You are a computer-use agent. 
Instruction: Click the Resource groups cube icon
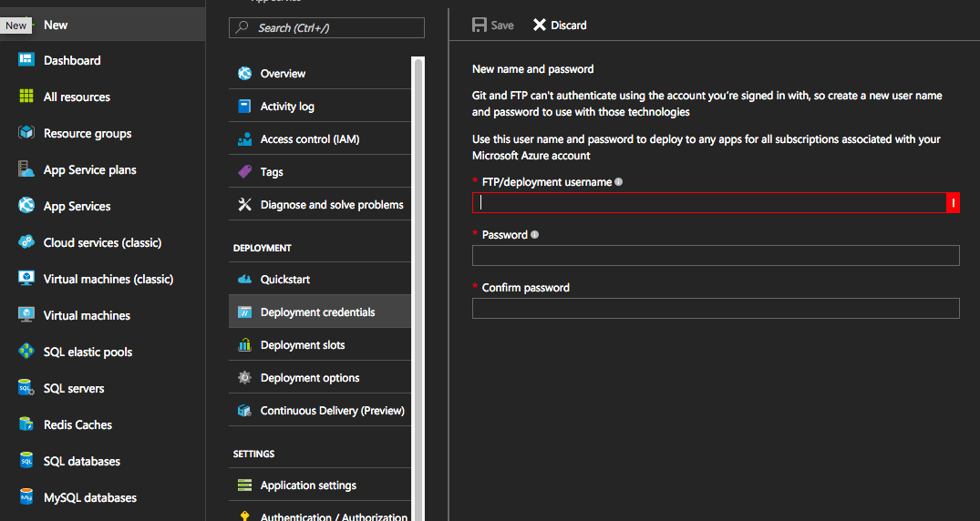tap(26, 132)
